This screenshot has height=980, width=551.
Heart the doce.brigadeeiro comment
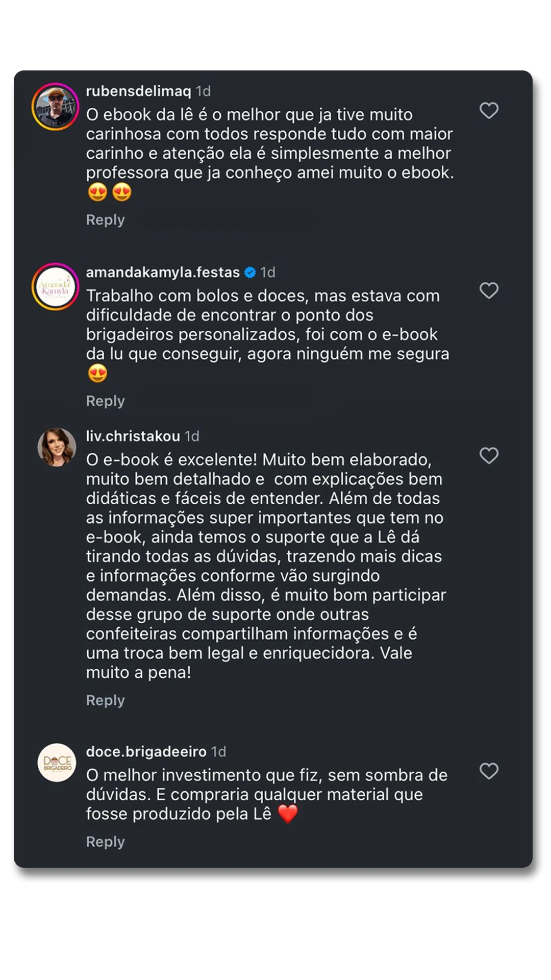[489, 771]
